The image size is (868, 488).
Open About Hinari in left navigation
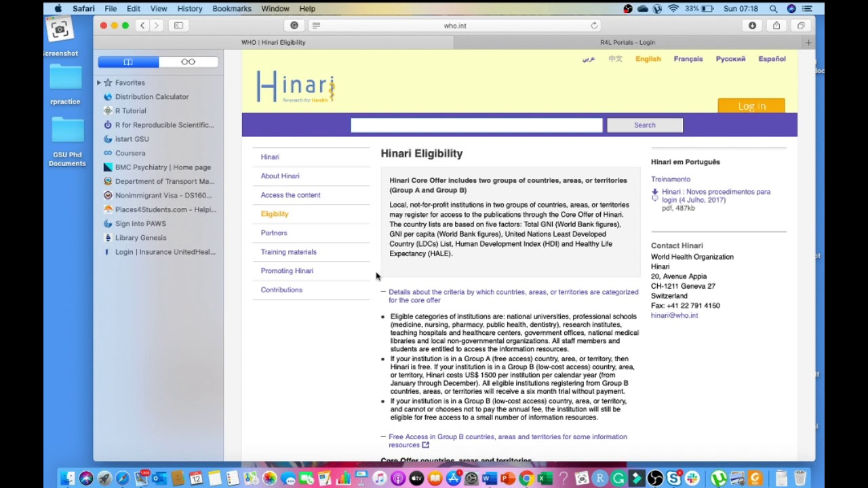point(280,176)
